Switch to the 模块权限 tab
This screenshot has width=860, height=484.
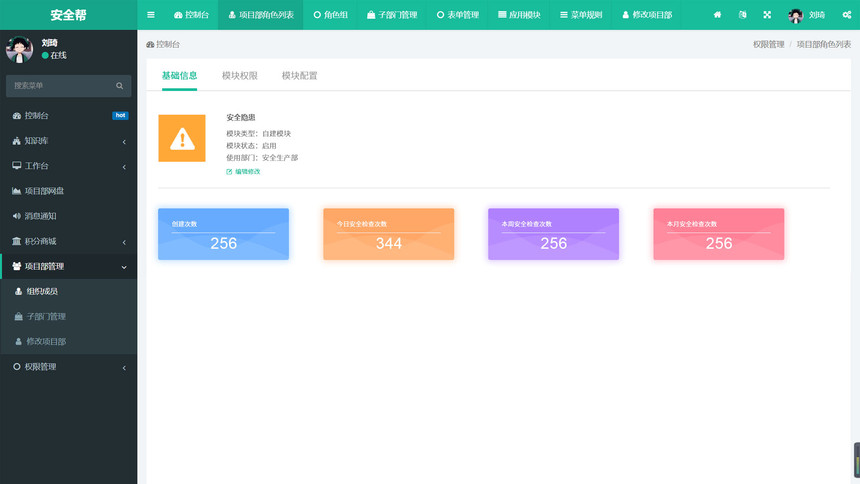point(239,76)
